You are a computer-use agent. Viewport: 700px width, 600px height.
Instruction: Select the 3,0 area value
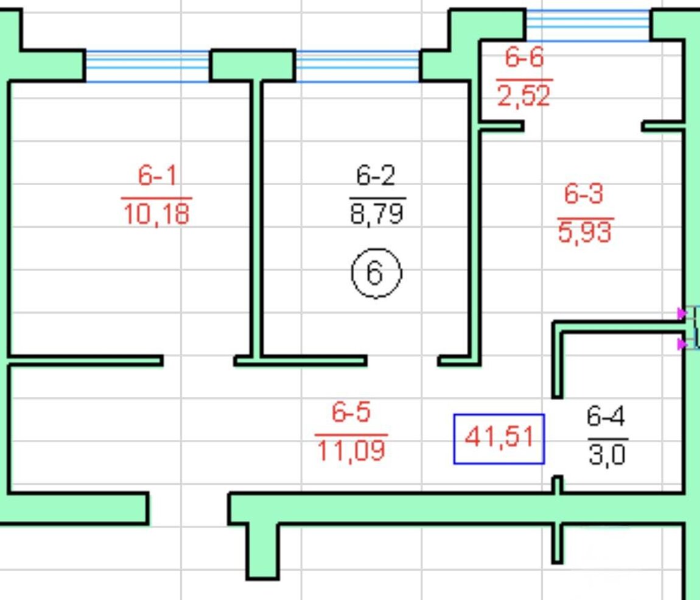click(x=607, y=454)
